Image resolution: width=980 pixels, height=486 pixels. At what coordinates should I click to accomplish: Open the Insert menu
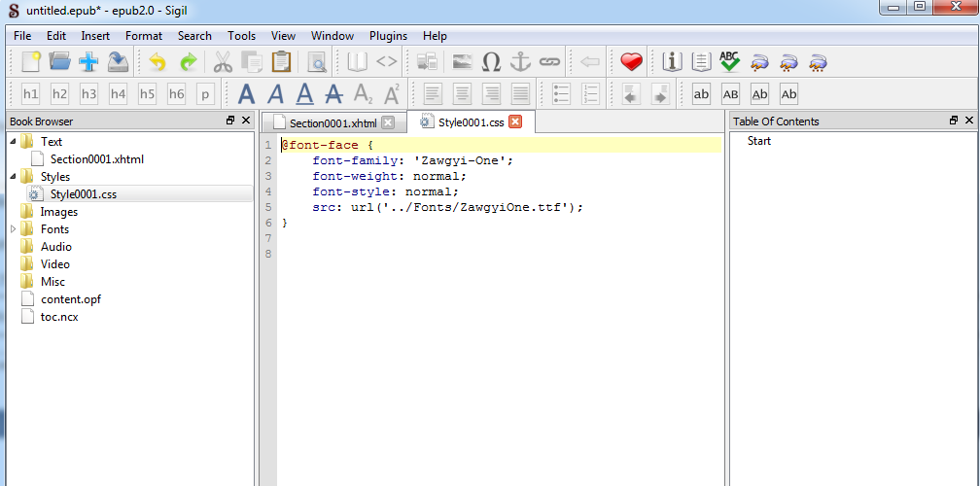(95, 36)
